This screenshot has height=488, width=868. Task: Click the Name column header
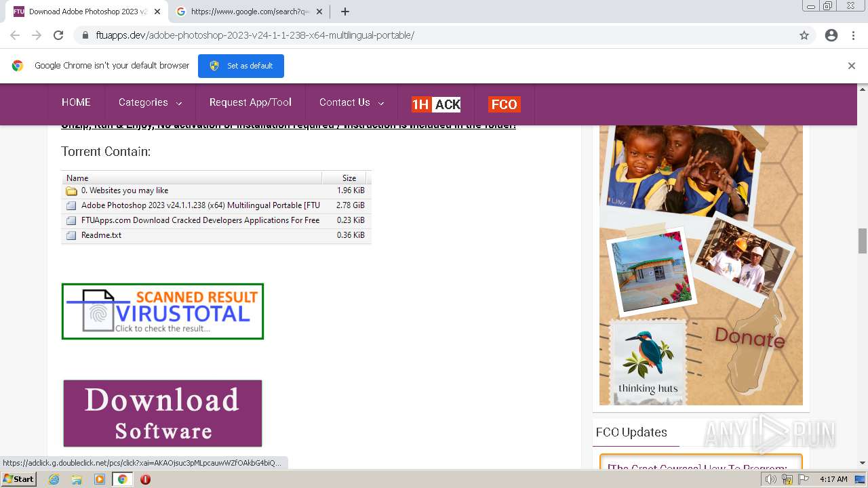tap(192, 178)
